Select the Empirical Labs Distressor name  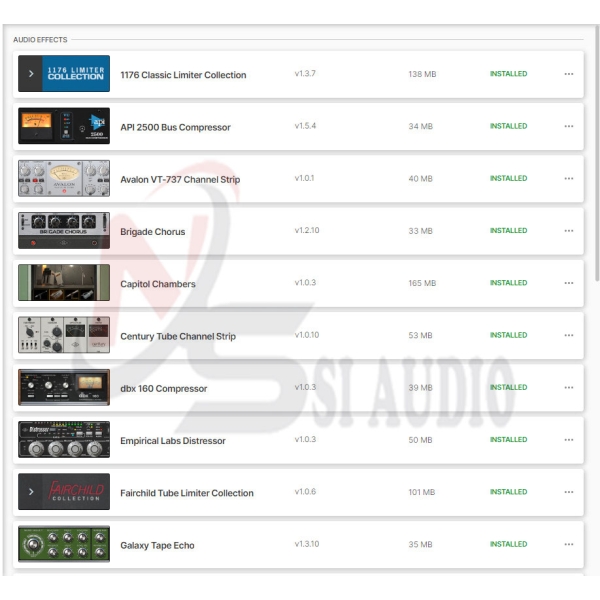point(173,441)
